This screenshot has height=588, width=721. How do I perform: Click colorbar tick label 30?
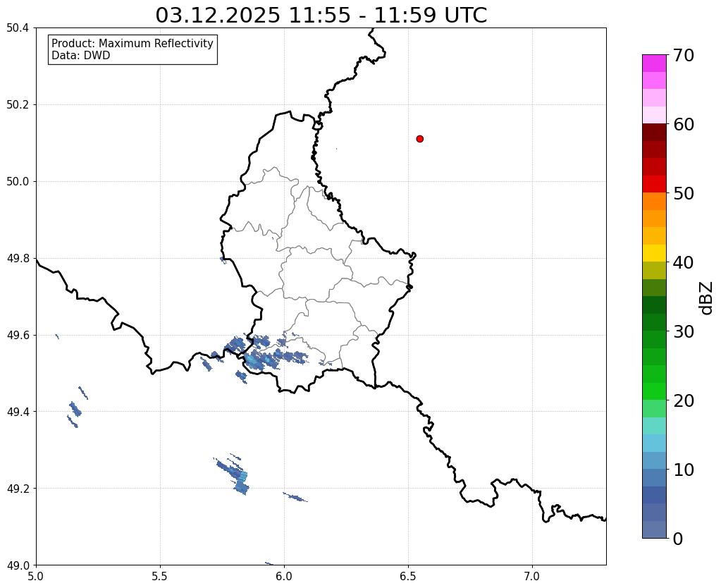pyautogui.click(x=684, y=331)
